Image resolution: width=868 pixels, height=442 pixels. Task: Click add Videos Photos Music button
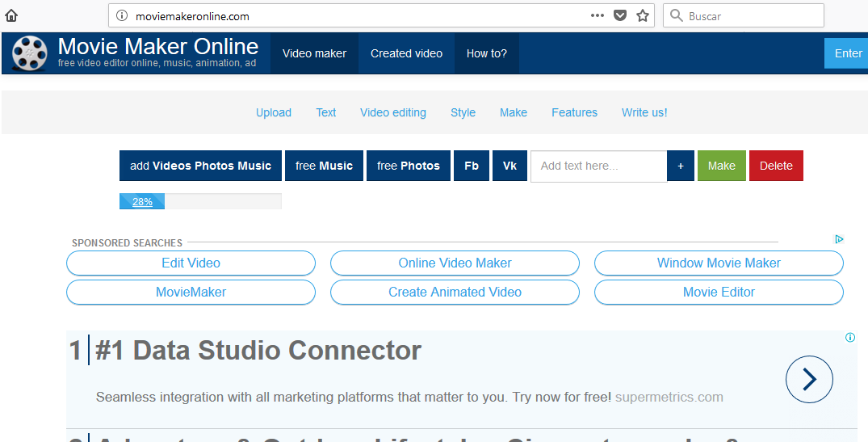point(200,166)
